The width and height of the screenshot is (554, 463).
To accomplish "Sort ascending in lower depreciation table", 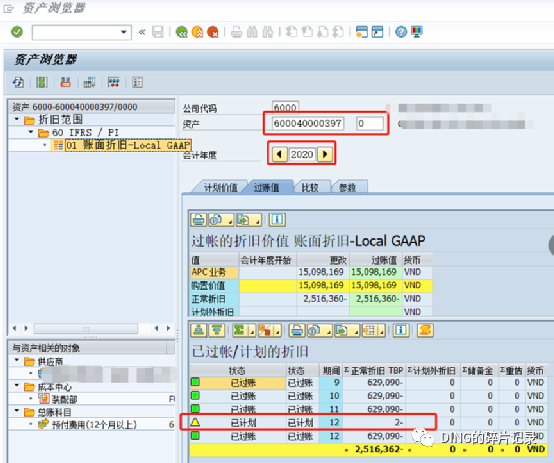I will pyautogui.click(x=199, y=330).
